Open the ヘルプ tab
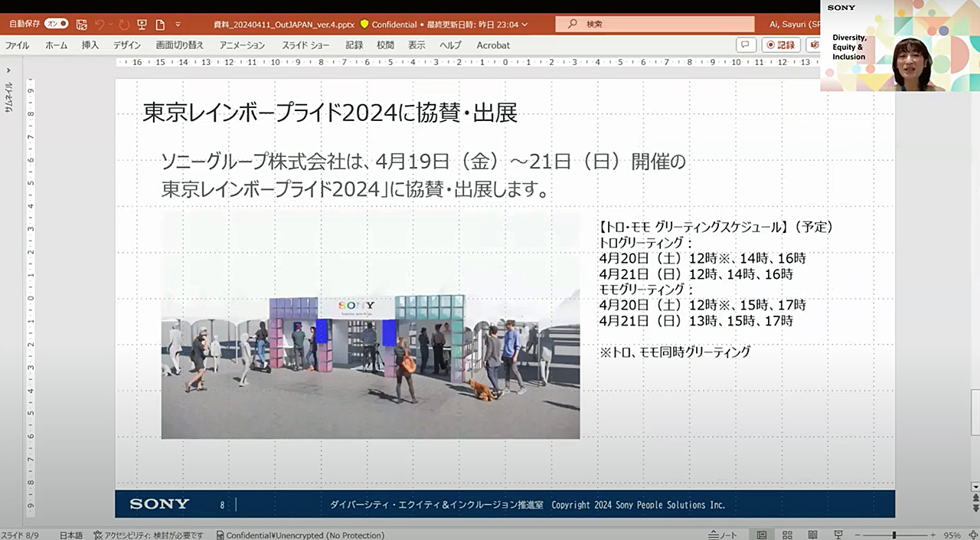The image size is (980, 540). (450, 45)
